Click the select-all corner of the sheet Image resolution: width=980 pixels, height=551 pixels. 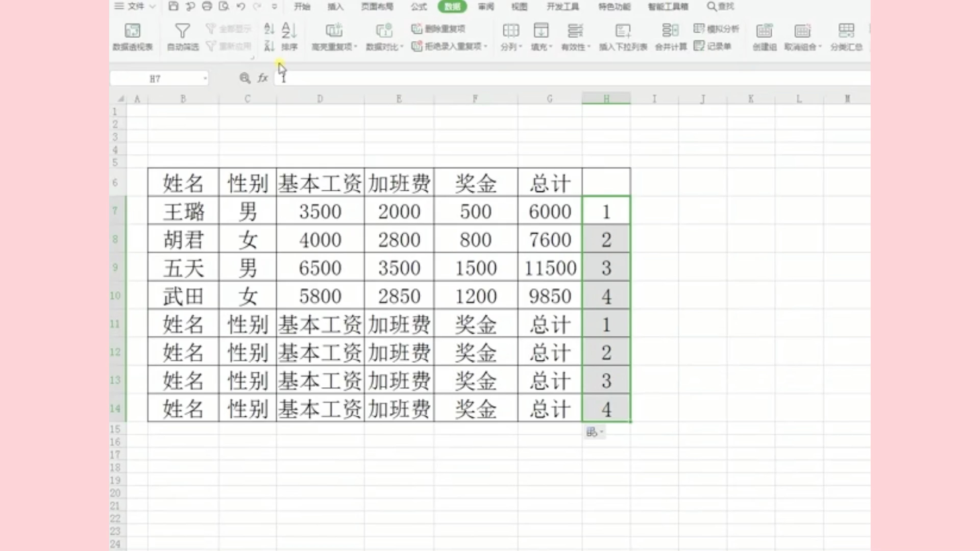[x=120, y=98]
